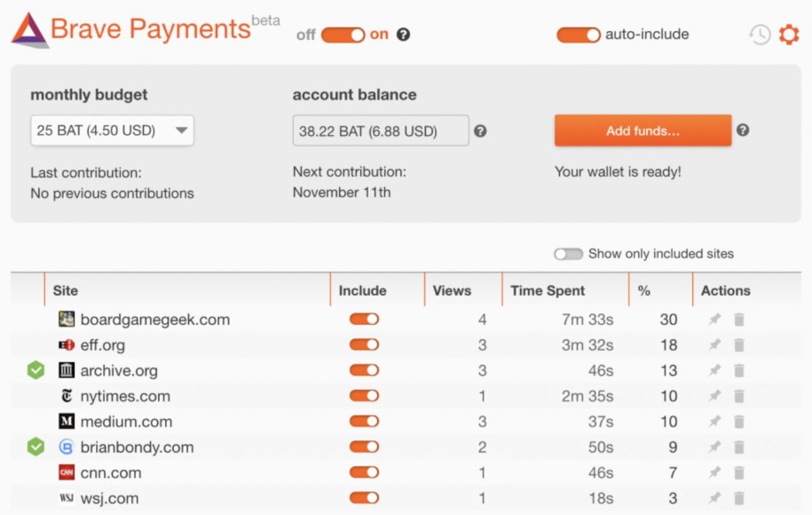Image resolution: width=812 pixels, height=515 pixels.
Task: Exclude eff.org with its include toggle
Action: coord(364,345)
